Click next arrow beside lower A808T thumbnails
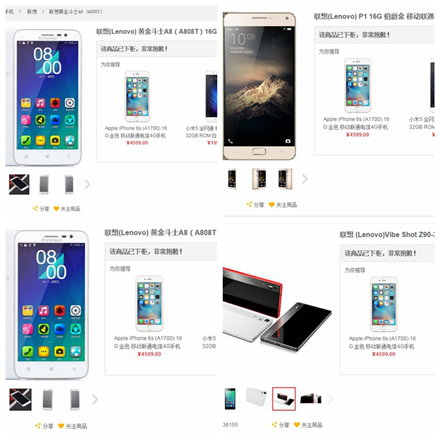Screen dimensions: 440x440 95,399
